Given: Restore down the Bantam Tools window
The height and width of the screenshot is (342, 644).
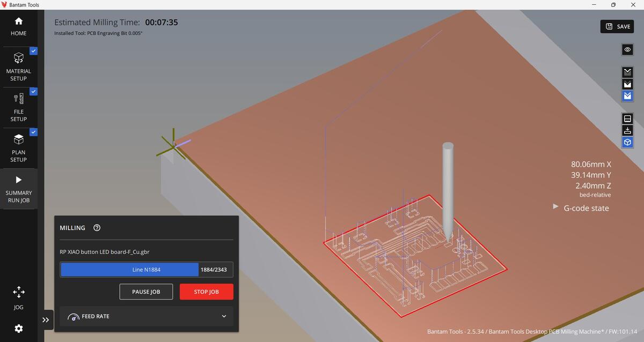Looking at the screenshot, I should [x=613, y=5].
